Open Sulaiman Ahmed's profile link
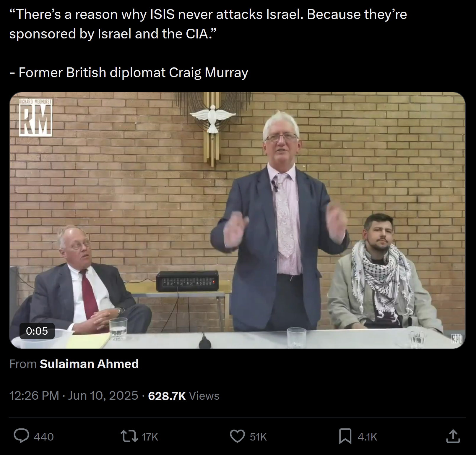The image size is (476, 455). coord(89,364)
